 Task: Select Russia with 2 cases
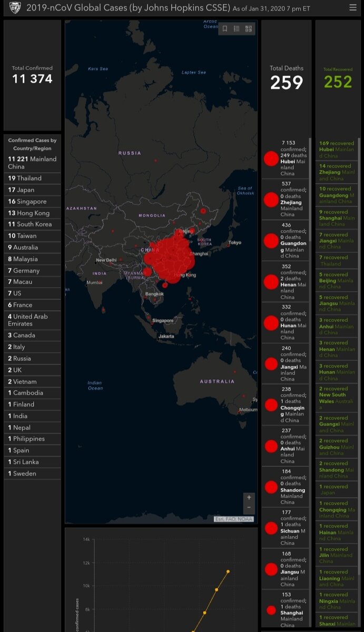coord(32,358)
